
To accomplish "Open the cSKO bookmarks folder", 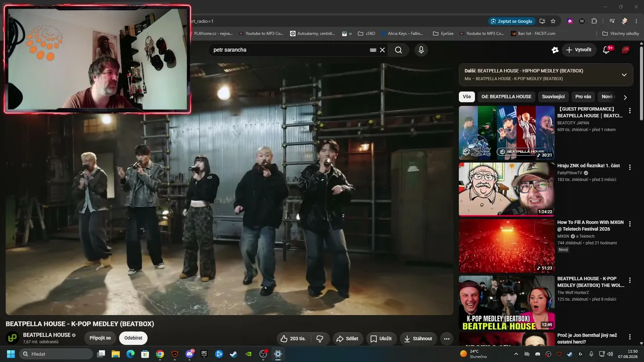I will [366, 34].
